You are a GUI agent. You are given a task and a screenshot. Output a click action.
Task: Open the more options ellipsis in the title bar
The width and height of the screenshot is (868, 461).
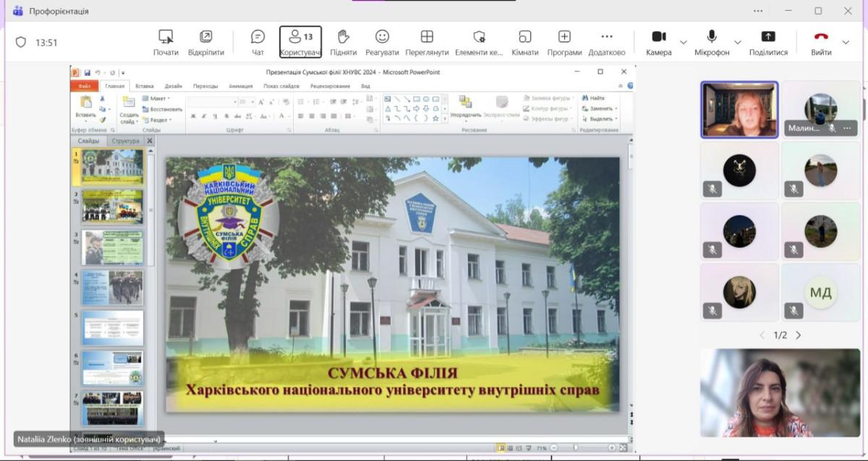(758, 11)
